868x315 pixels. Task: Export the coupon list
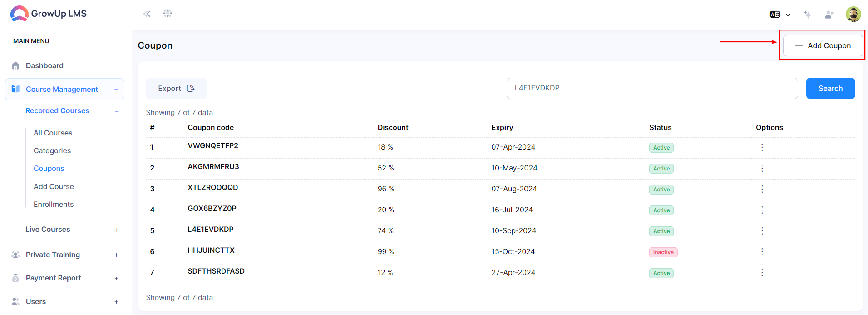[x=176, y=88]
